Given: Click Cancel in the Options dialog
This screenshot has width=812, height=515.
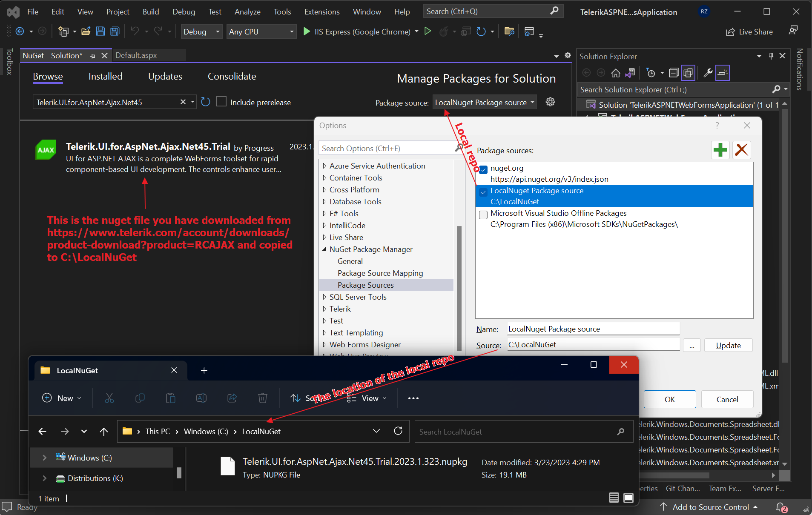Looking at the screenshot, I should coord(727,399).
